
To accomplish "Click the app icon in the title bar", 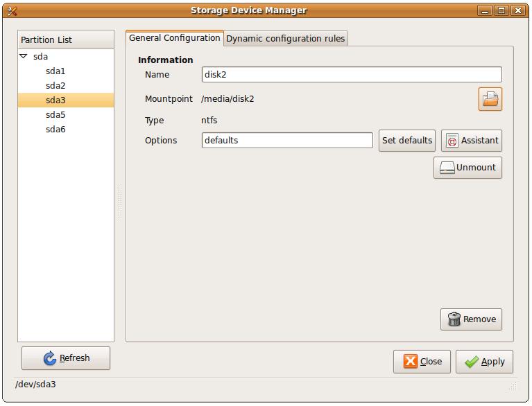I will tap(12, 10).
